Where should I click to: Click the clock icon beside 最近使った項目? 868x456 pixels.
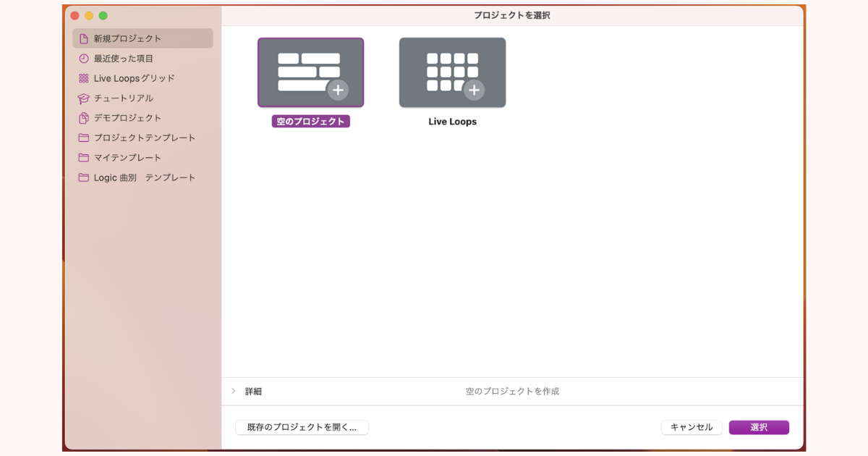click(x=84, y=59)
